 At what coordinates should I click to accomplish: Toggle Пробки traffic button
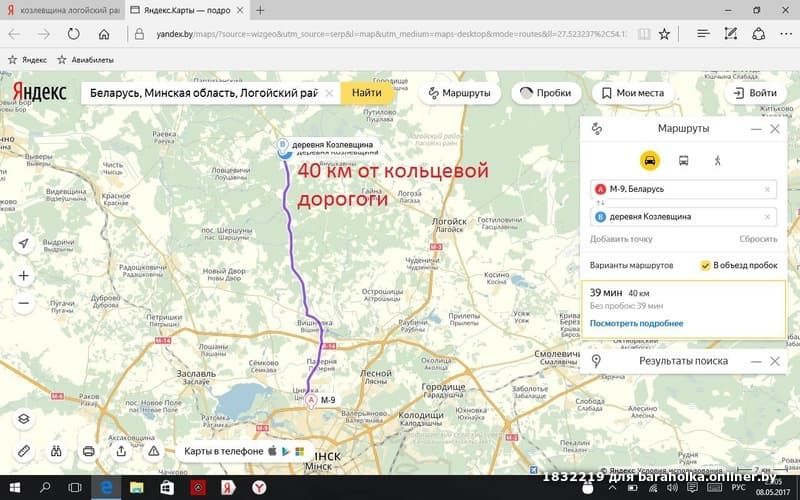click(546, 93)
